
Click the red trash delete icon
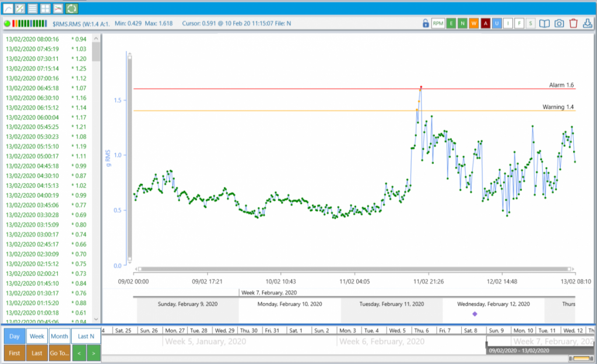point(574,23)
